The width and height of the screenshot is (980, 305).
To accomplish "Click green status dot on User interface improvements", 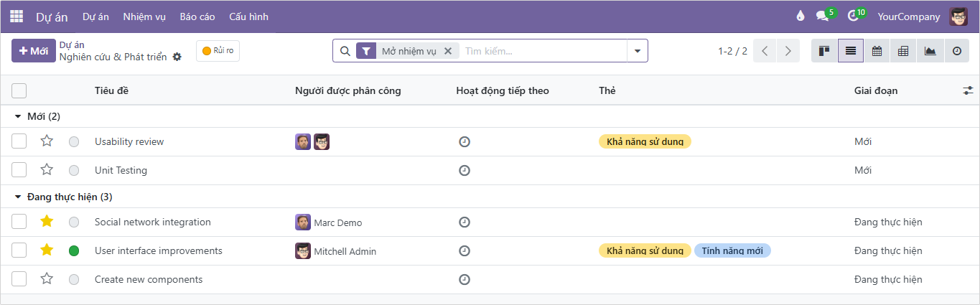I will tap(74, 250).
